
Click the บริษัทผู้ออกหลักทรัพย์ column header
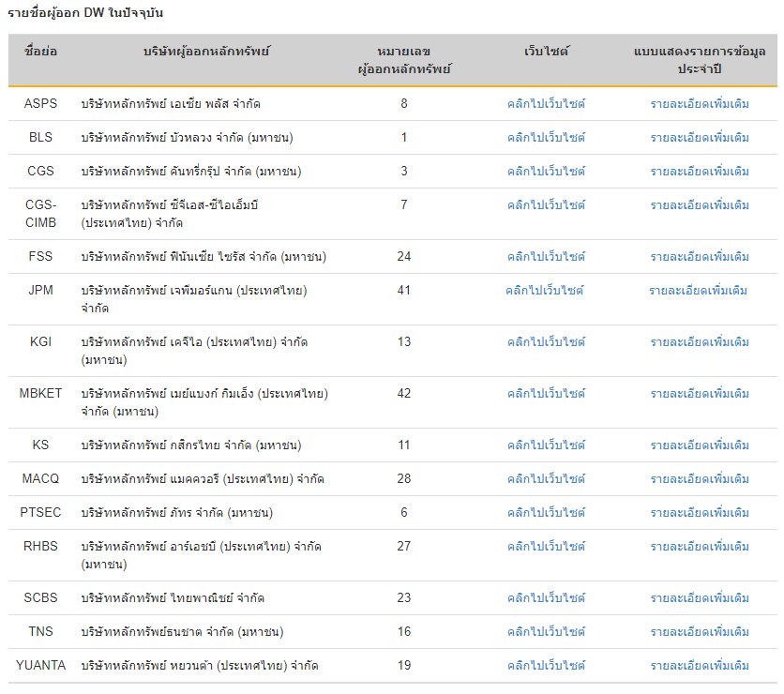coord(206,51)
